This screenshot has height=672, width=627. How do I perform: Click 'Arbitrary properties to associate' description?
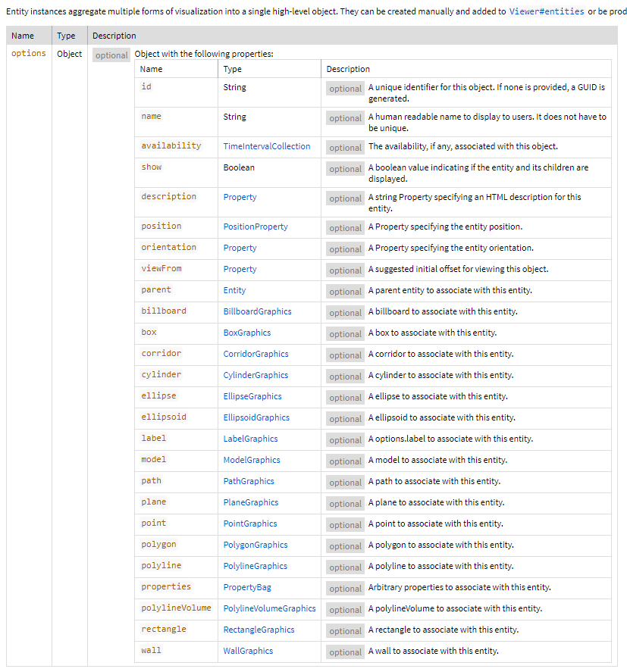click(459, 587)
